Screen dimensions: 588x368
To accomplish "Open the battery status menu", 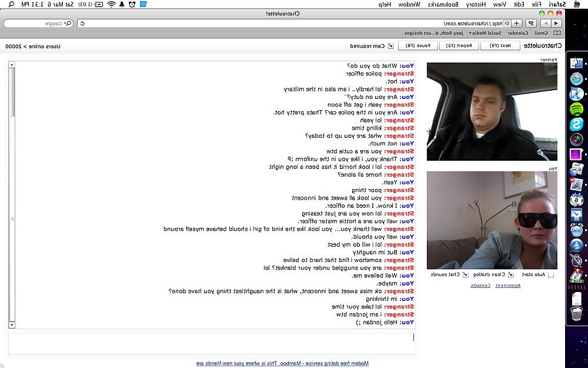I will 99,4.
